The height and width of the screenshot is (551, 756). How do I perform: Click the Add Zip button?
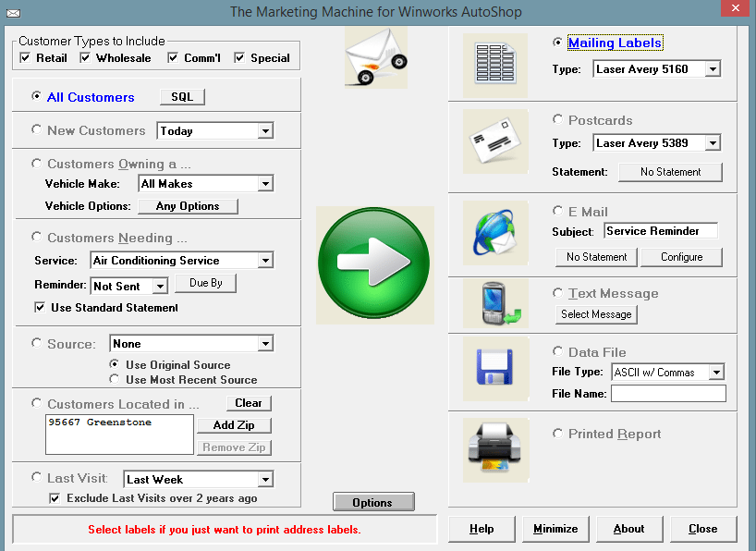pos(234,425)
